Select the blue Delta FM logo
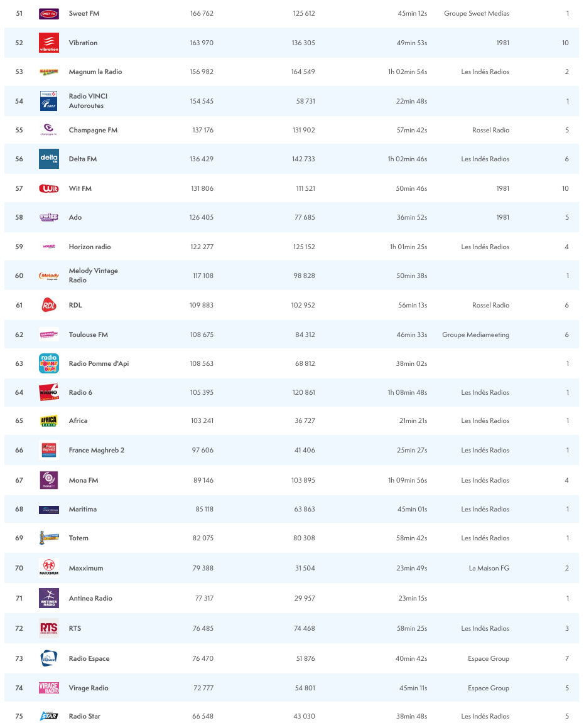Viewport: 584px width, 728px height. (49, 159)
